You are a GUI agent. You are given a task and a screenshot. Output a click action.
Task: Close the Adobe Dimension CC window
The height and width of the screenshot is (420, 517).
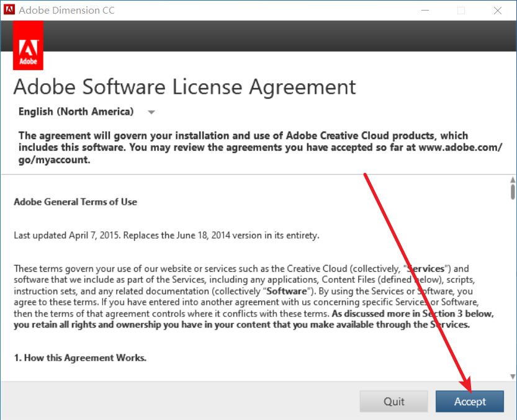[x=498, y=10]
